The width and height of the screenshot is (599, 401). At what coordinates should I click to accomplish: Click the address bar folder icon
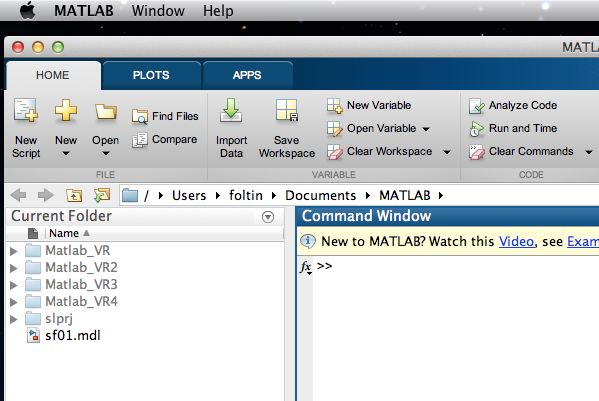(130, 196)
